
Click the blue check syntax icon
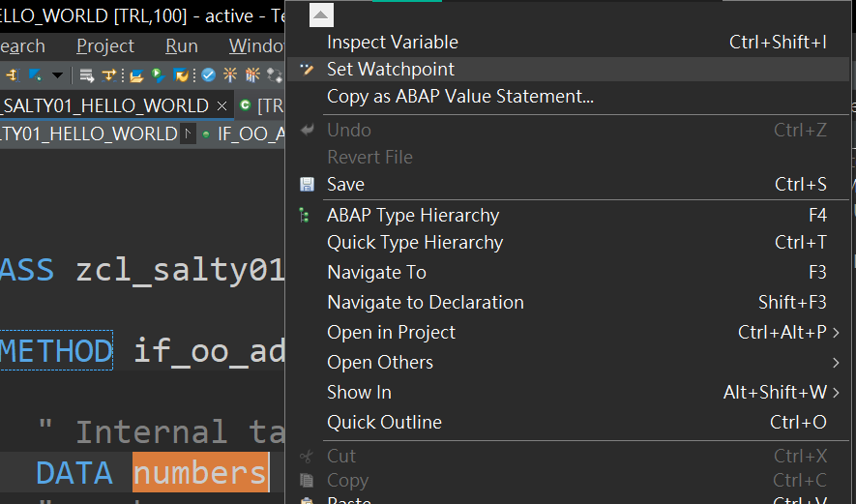pos(209,74)
